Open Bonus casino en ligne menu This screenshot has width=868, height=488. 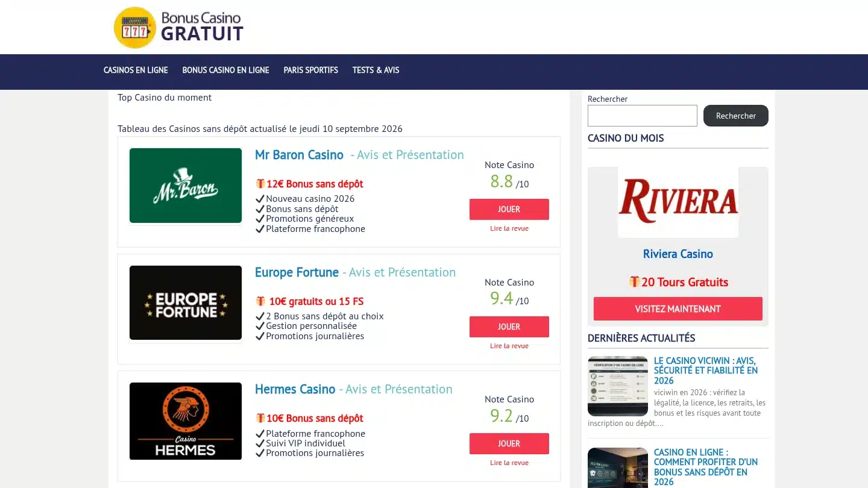(x=225, y=70)
